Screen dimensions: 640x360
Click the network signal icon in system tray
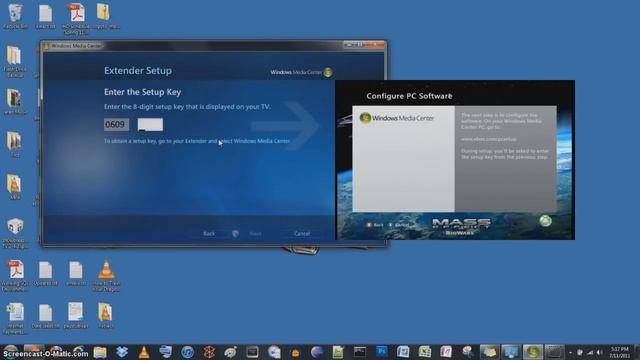point(590,352)
